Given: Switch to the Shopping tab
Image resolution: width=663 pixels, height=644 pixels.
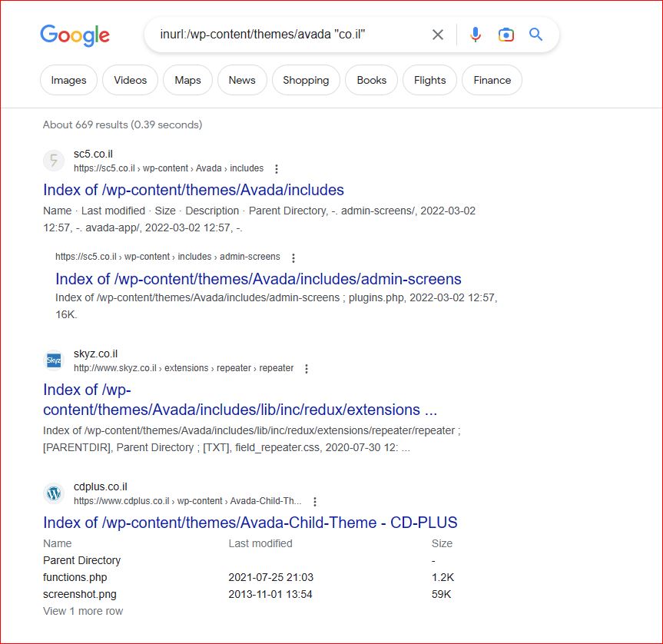Looking at the screenshot, I should (x=306, y=80).
